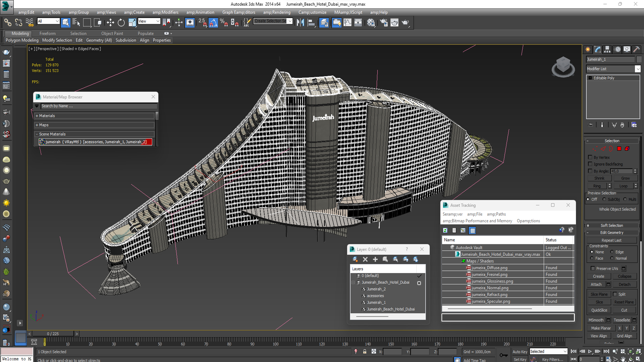The image size is (644, 362).
Task: Enable By Angle checkbox
Action: point(590,171)
